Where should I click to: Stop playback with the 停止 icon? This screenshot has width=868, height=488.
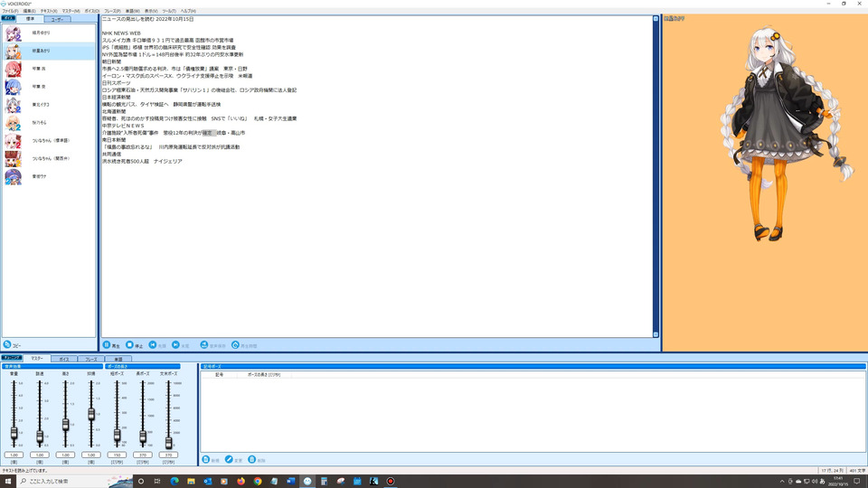(x=129, y=344)
